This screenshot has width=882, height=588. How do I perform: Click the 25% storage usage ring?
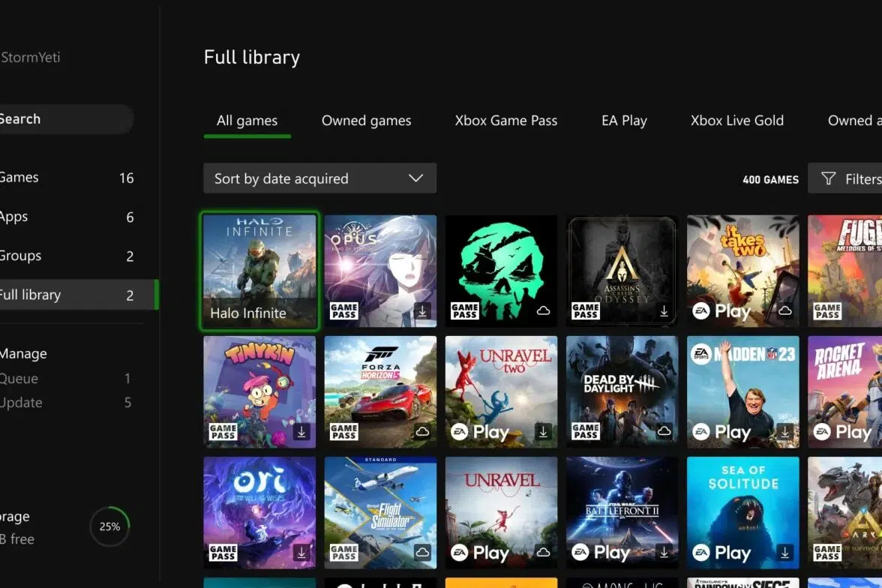tap(109, 526)
